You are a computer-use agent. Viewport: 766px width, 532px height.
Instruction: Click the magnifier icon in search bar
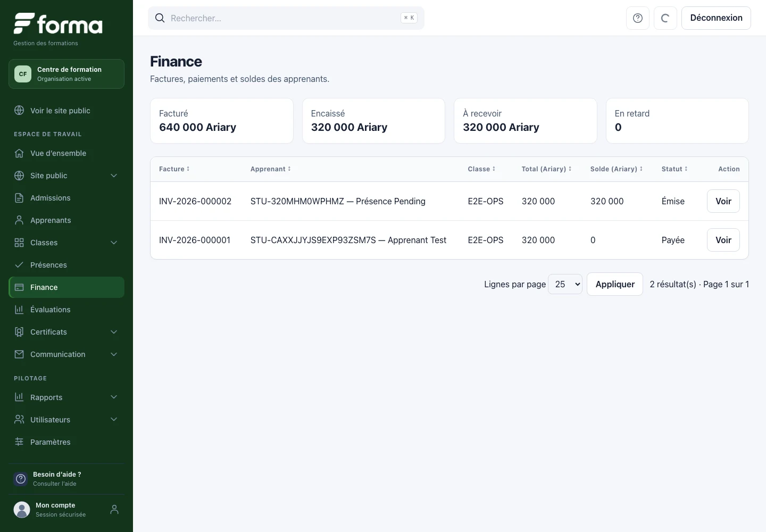click(160, 18)
